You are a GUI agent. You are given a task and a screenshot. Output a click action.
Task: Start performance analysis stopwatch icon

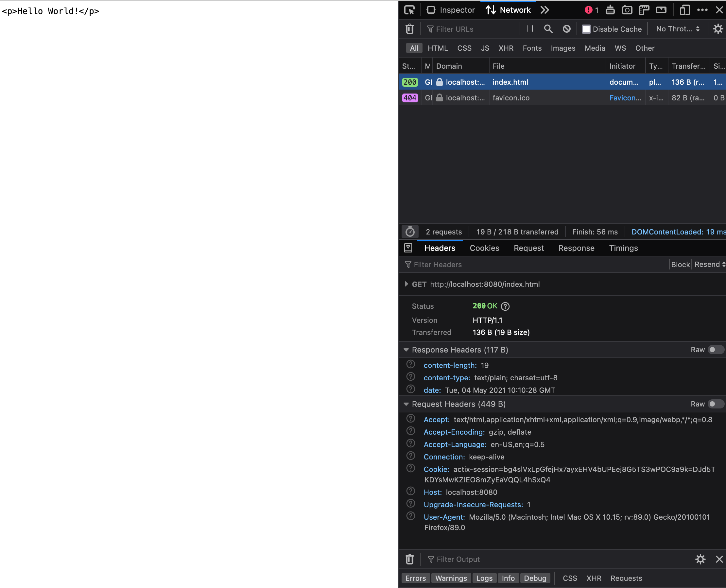410,232
